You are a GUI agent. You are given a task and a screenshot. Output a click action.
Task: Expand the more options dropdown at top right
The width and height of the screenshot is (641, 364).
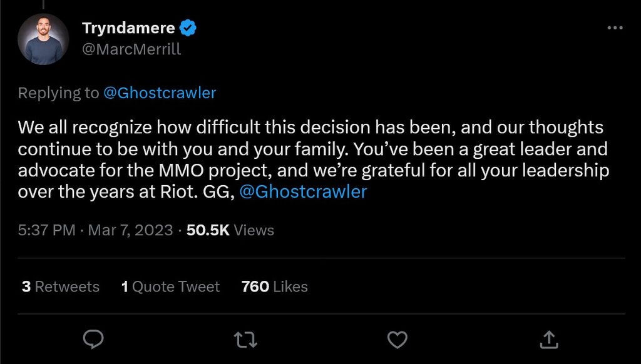pyautogui.click(x=615, y=28)
